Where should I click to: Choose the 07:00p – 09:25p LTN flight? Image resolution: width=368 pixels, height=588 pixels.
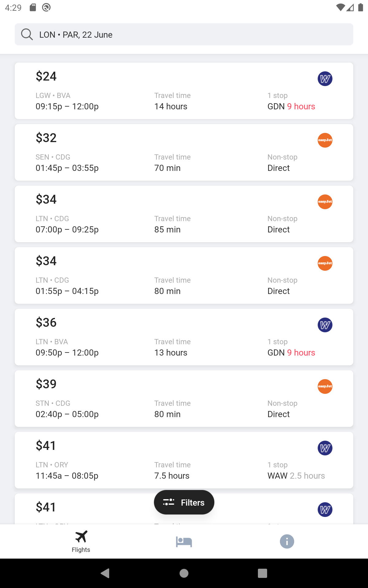pos(184,214)
